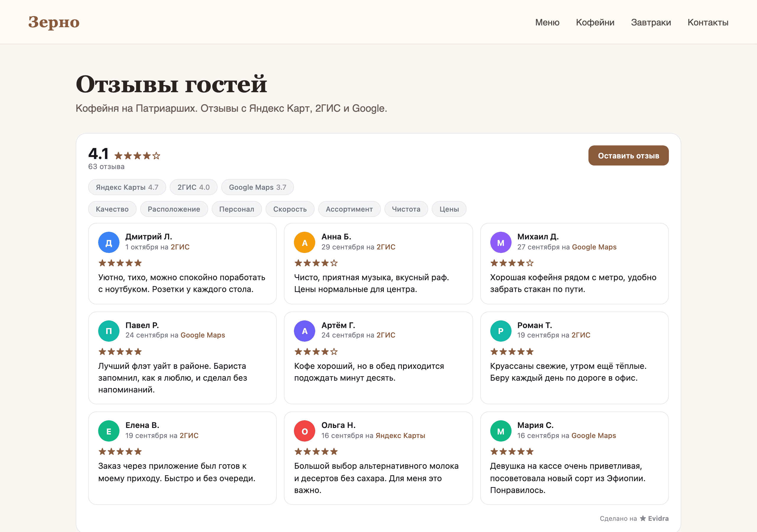Click Елена В. green avatar
This screenshot has height=532, width=757.
click(x=109, y=431)
